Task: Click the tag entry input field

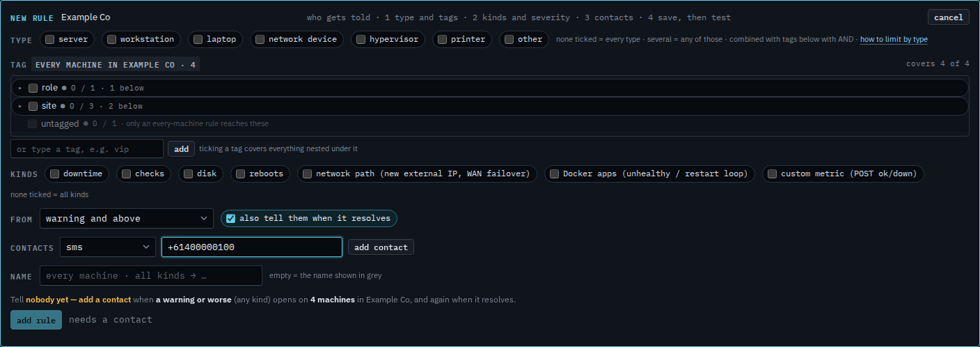Action: coord(87,149)
